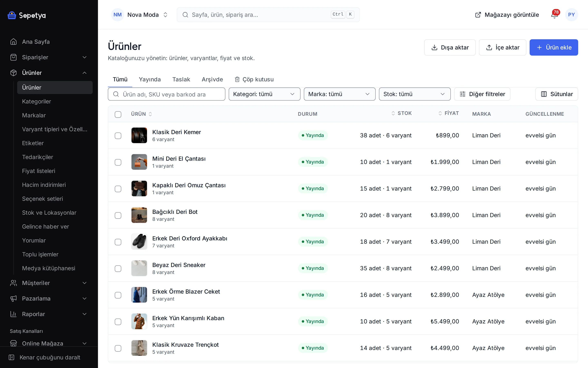This screenshot has height=368, width=588.
Task: Open the Stok: tümü dropdown
Action: coord(414,94)
